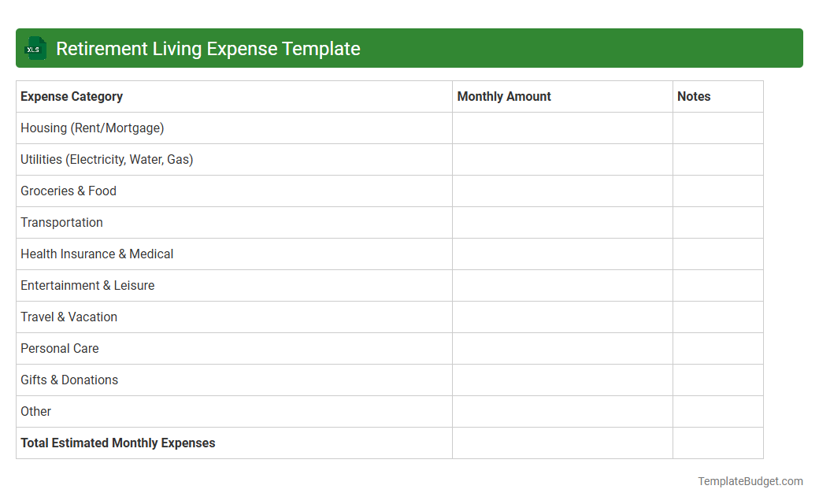Select the Travel & Vacation category

[69, 317]
